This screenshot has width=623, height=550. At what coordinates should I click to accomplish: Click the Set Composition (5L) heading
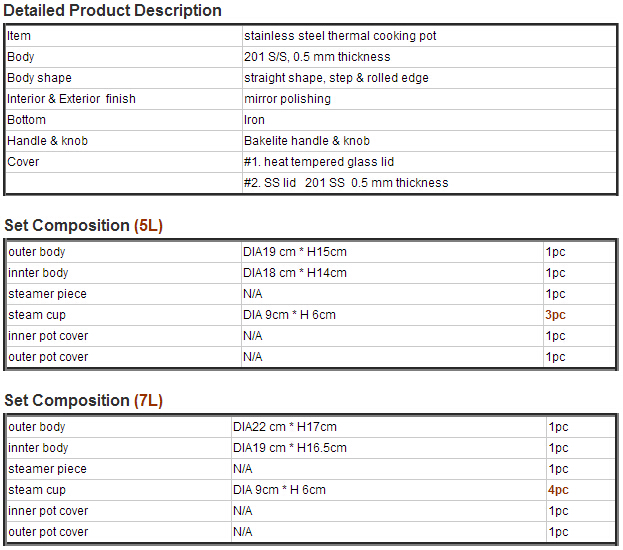click(83, 226)
